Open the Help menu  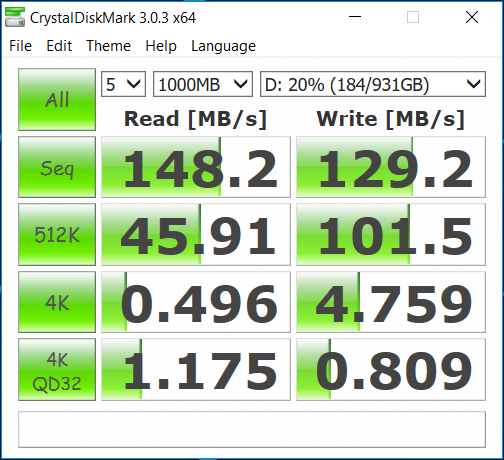[161, 46]
